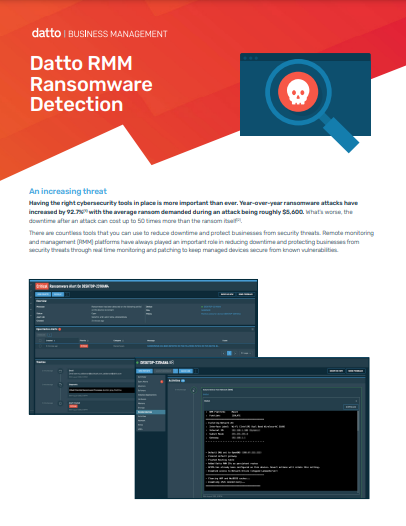Select the highlighted item in device sidebar menu

[151, 412]
